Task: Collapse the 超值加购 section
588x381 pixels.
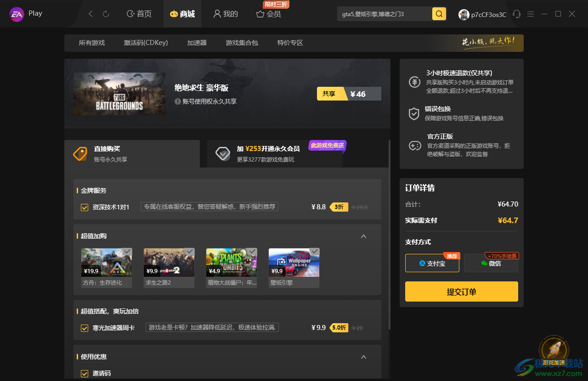Action: [364, 236]
